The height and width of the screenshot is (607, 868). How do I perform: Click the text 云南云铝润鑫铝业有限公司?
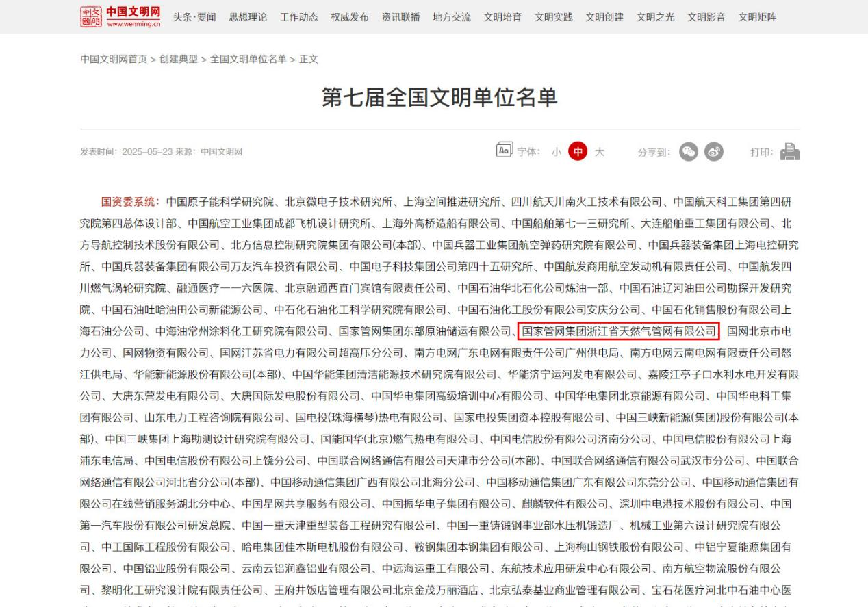click(x=307, y=569)
